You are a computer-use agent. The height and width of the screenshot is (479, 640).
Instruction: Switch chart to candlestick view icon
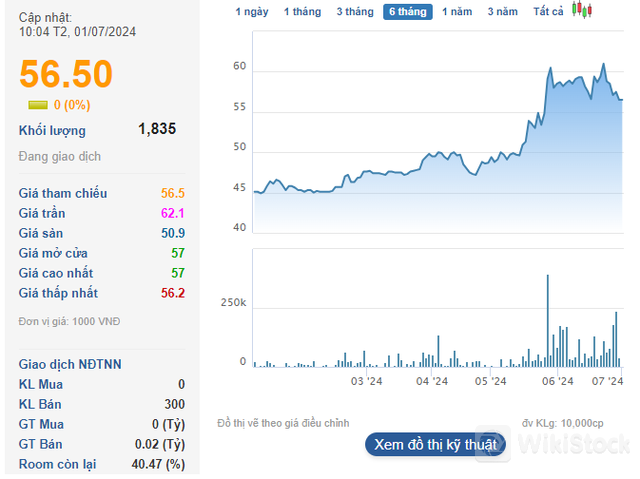click(582, 11)
